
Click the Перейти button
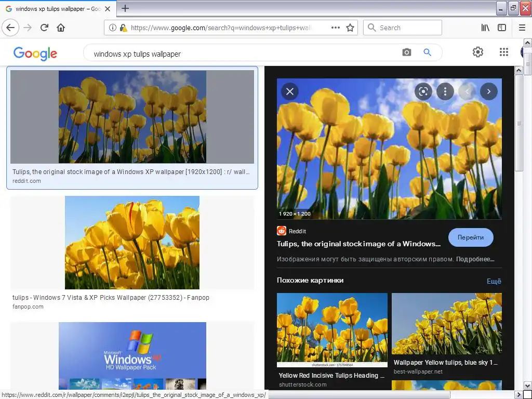[471, 237]
